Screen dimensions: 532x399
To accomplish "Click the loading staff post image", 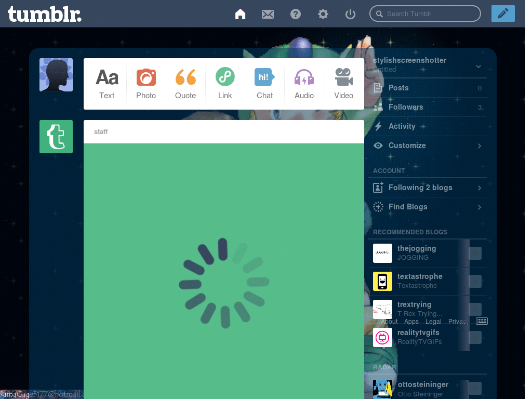I will click(x=224, y=271).
